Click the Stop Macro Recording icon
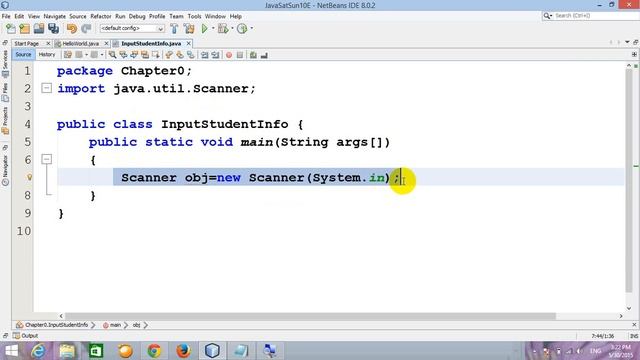 click(x=240, y=55)
